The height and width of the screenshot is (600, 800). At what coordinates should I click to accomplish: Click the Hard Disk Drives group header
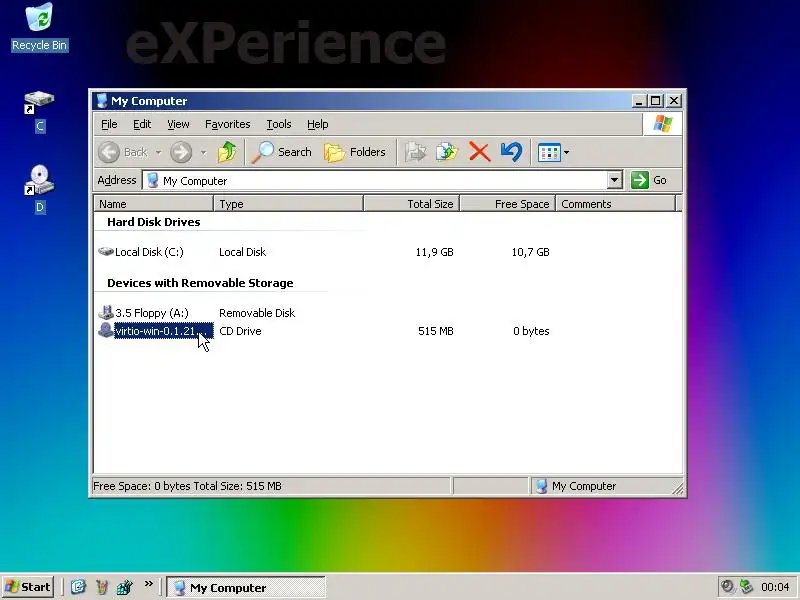point(154,222)
